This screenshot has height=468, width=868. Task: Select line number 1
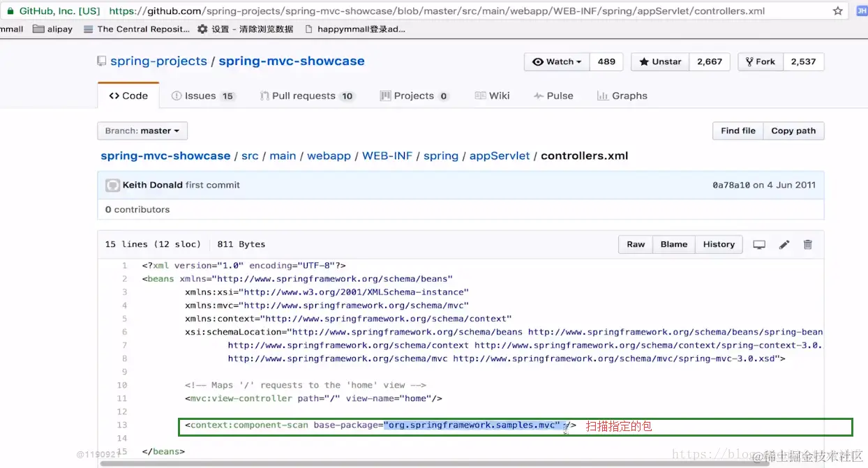pyautogui.click(x=124, y=266)
